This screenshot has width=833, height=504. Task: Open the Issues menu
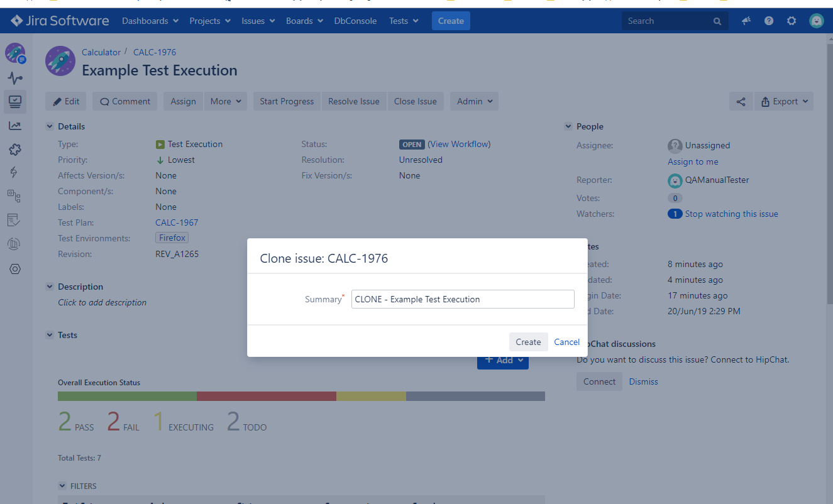258,21
